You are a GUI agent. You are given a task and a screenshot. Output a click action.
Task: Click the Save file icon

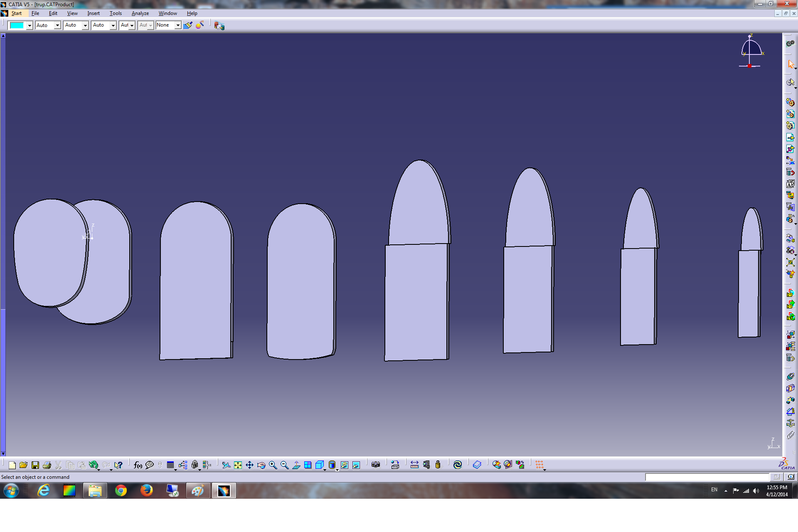[x=35, y=465]
